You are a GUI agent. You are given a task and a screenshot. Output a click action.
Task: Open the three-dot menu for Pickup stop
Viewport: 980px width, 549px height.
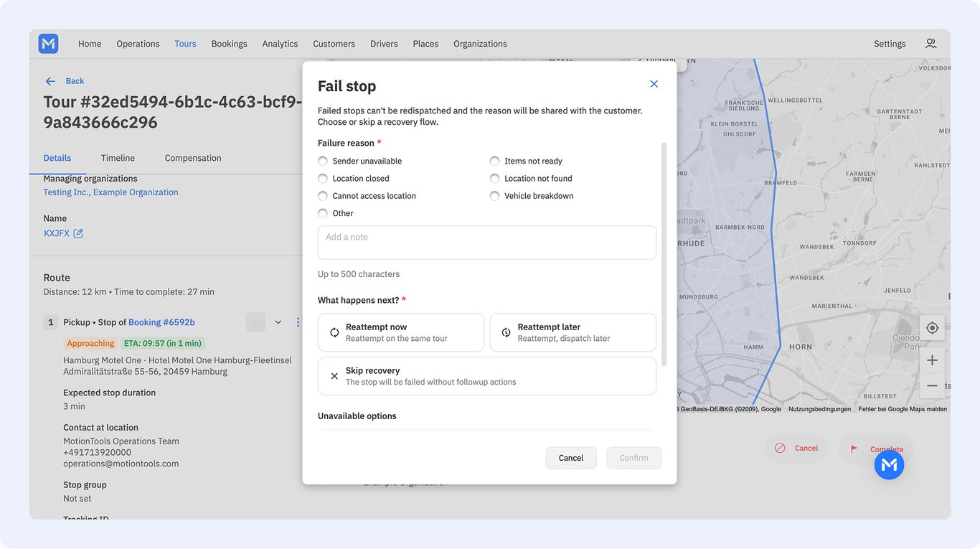coord(298,322)
